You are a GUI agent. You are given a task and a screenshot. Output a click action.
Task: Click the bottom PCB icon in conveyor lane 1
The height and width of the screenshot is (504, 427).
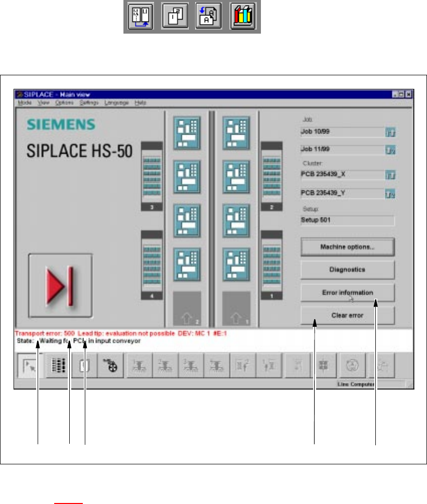click(x=236, y=265)
